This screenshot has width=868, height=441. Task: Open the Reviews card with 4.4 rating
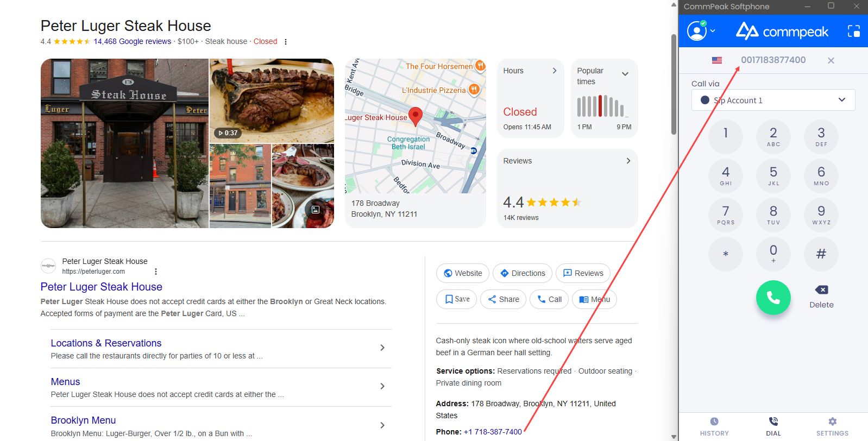click(567, 188)
